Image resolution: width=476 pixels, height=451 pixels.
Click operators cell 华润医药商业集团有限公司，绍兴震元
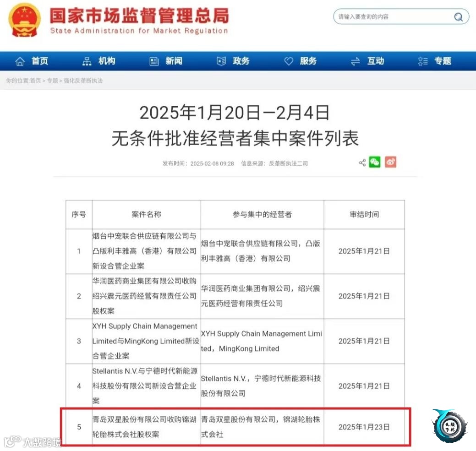(x=261, y=296)
